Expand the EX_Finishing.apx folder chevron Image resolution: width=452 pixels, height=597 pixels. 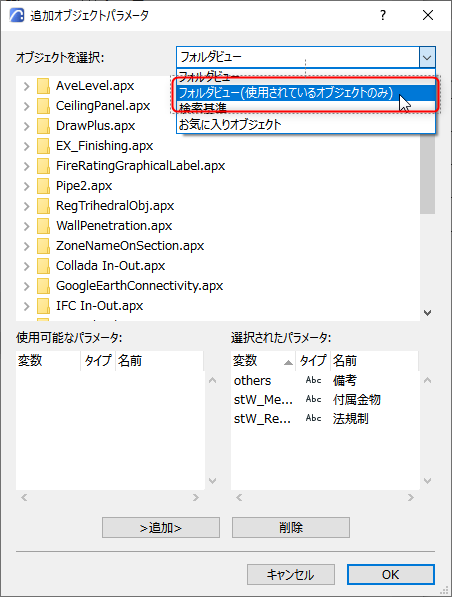coord(26,146)
